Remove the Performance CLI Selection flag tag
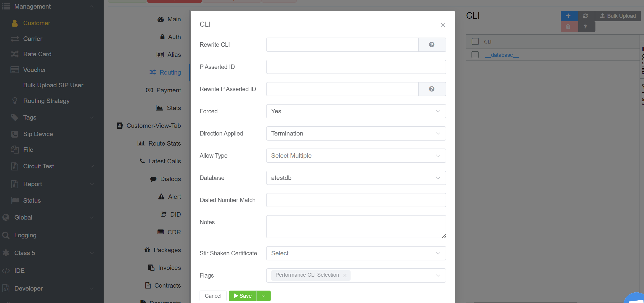Image resolution: width=644 pixels, height=303 pixels. click(345, 275)
